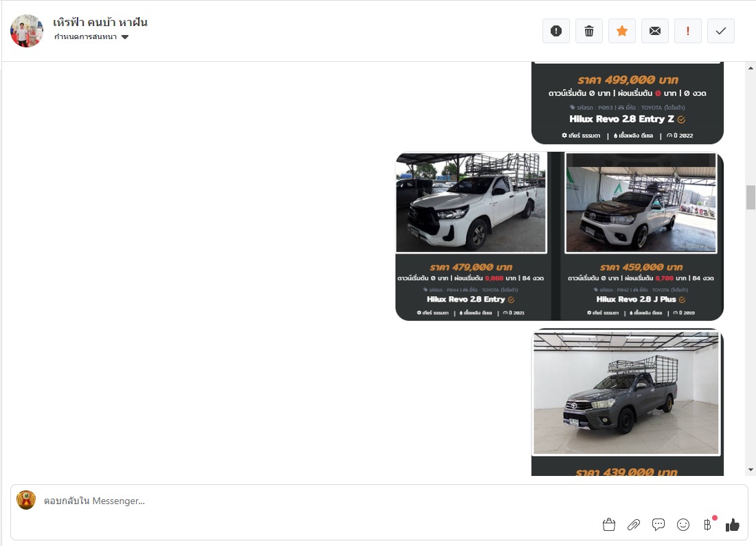Click the ราคา 499,000 บาท price text

pos(628,80)
